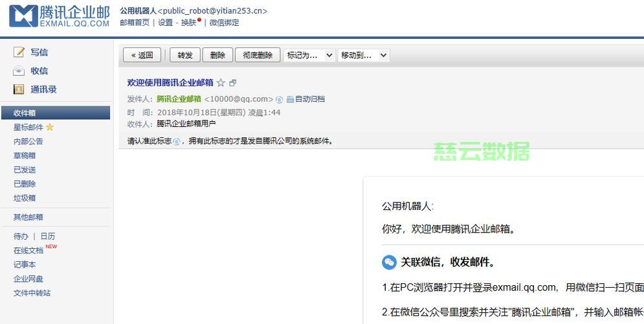Click the 转发 forward button

pos(185,55)
